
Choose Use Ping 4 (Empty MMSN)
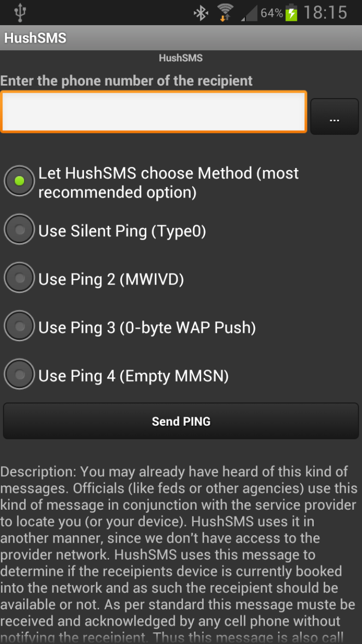point(20,375)
